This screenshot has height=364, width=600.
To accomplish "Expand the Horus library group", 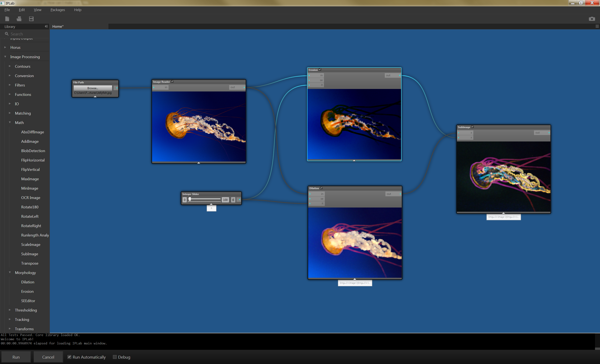I will point(5,47).
